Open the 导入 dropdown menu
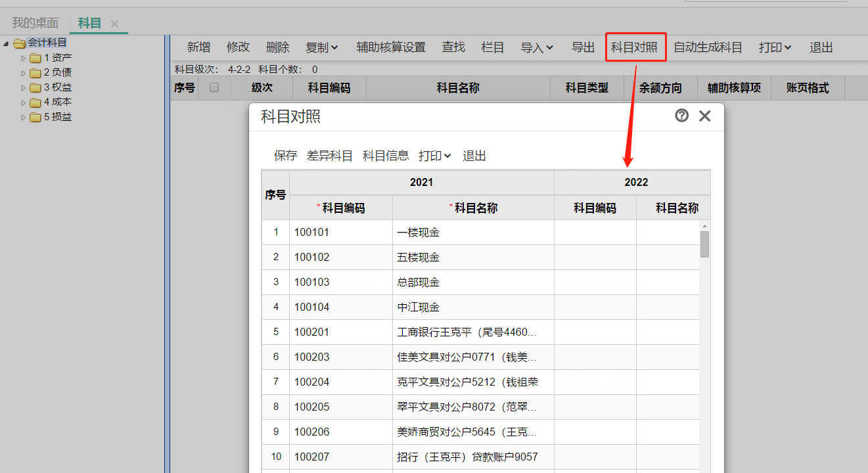This screenshot has width=868, height=473. tap(537, 47)
